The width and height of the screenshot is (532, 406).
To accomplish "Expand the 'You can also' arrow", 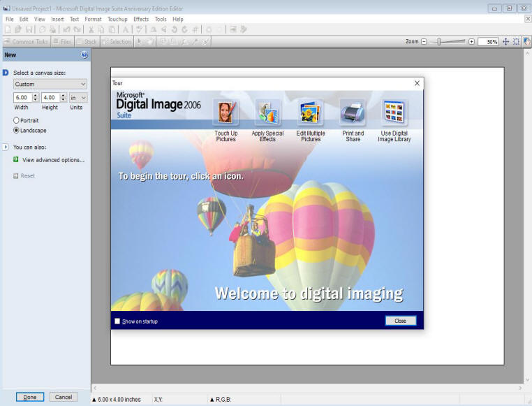I will 6,147.
